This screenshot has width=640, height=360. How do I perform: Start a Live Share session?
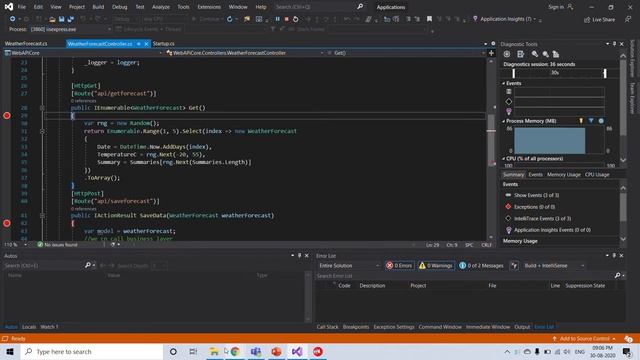[599, 20]
